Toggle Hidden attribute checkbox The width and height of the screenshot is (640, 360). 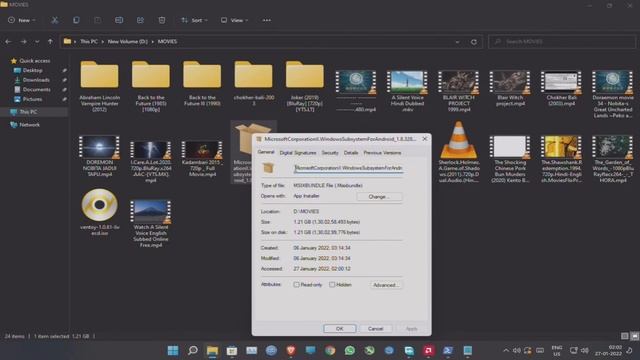332,284
